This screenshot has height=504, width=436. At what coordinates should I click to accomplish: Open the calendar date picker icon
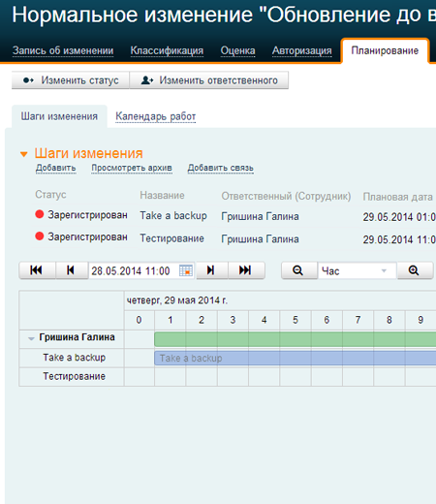(x=186, y=270)
